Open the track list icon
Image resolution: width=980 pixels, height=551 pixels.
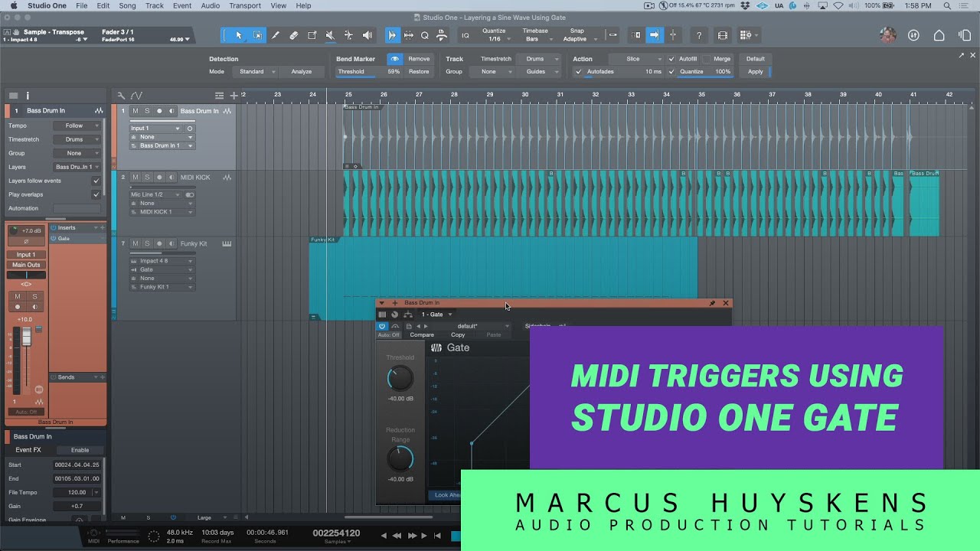(x=219, y=96)
